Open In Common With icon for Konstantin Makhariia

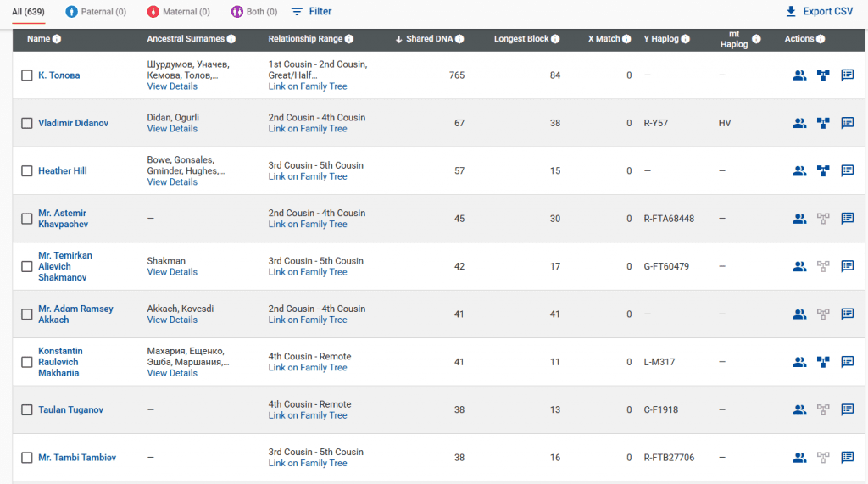[x=798, y=362]
